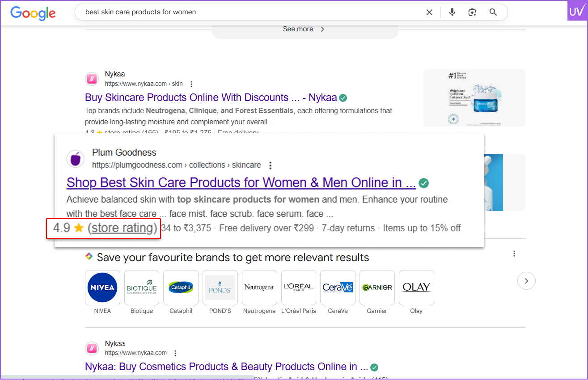Open Buy Skincare Products Online Nykaa link

[211, 97]
